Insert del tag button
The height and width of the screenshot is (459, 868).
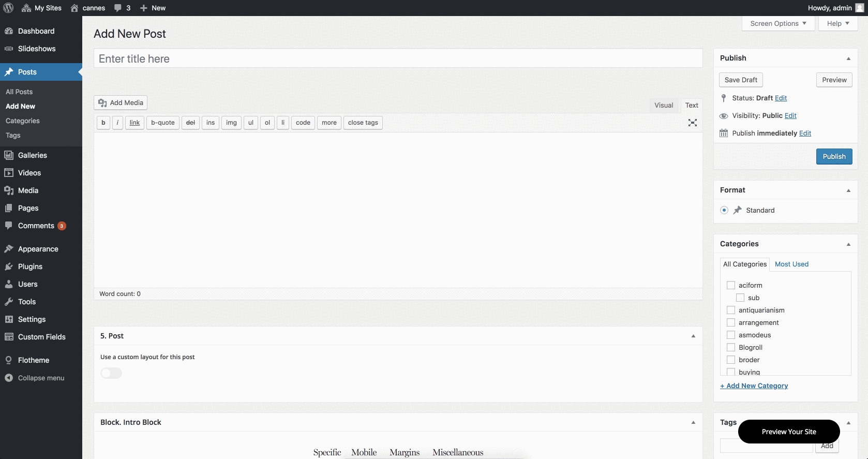click(190, 123)
